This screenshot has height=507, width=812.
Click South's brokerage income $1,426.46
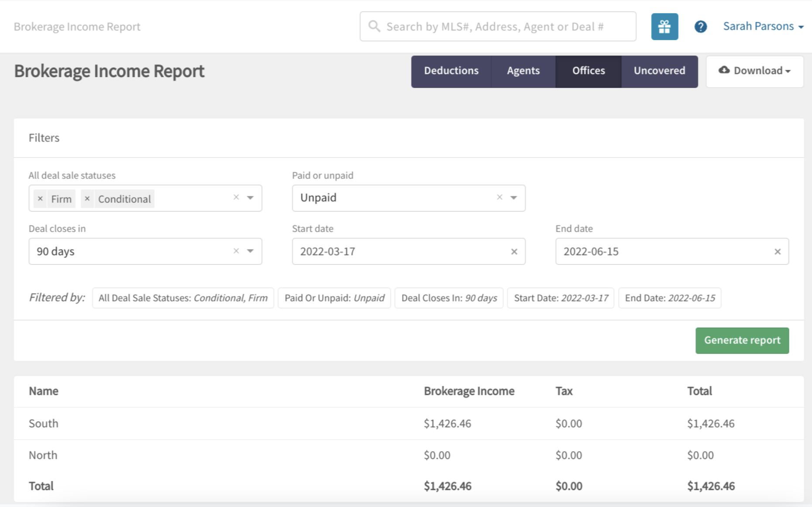447,423
